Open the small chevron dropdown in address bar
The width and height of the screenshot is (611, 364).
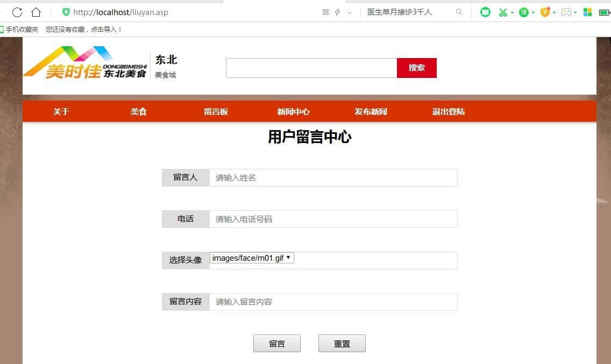coord(350,12)
